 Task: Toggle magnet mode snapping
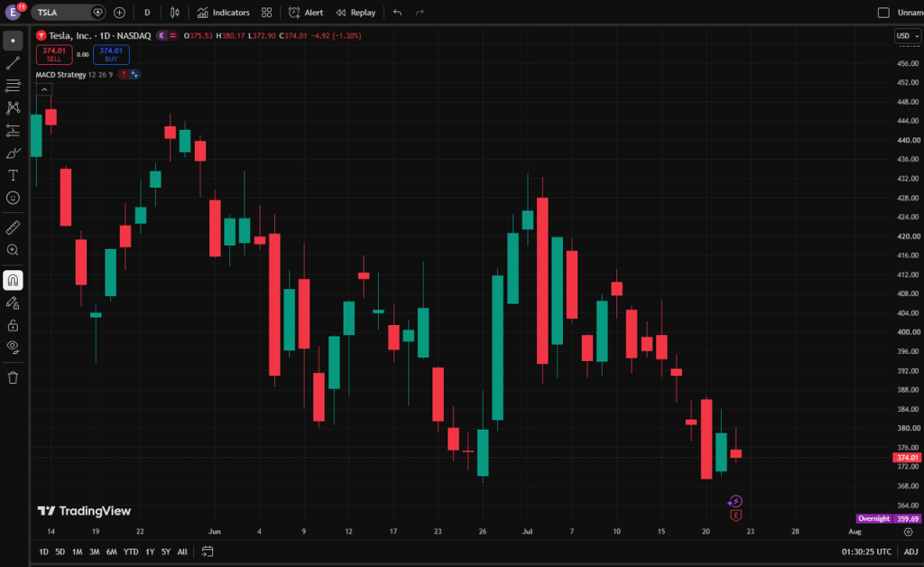tap(13, 280)
